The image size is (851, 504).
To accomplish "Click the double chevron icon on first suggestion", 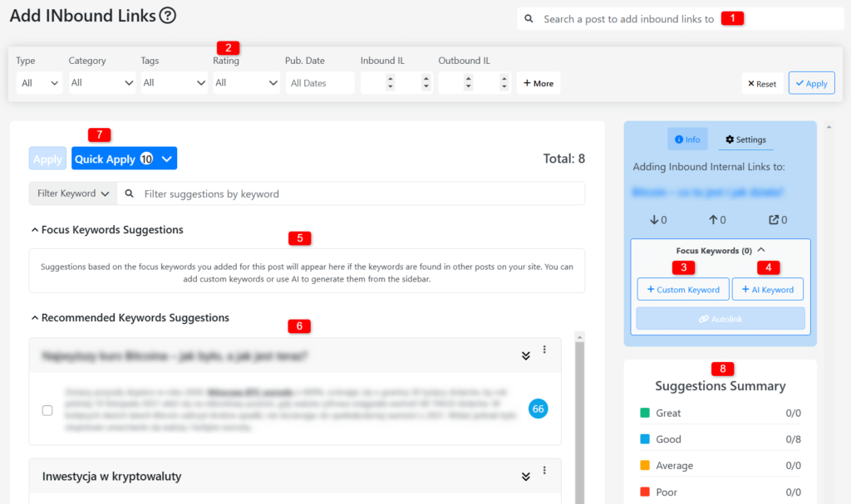I will click(525, 355).
